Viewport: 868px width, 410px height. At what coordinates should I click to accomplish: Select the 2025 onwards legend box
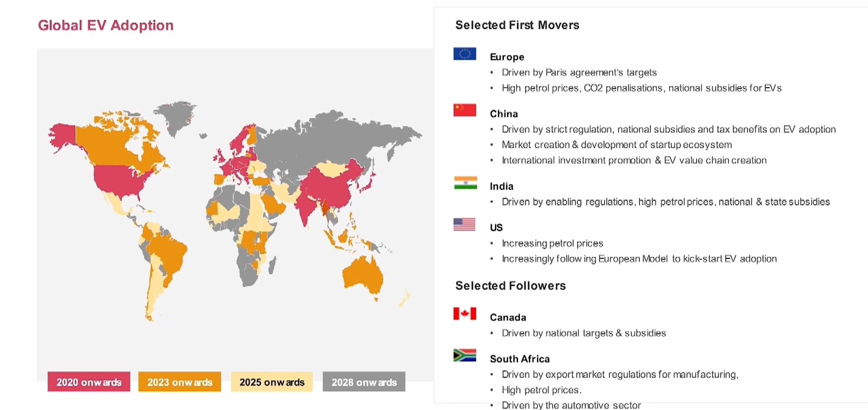[x=272, y=382]
